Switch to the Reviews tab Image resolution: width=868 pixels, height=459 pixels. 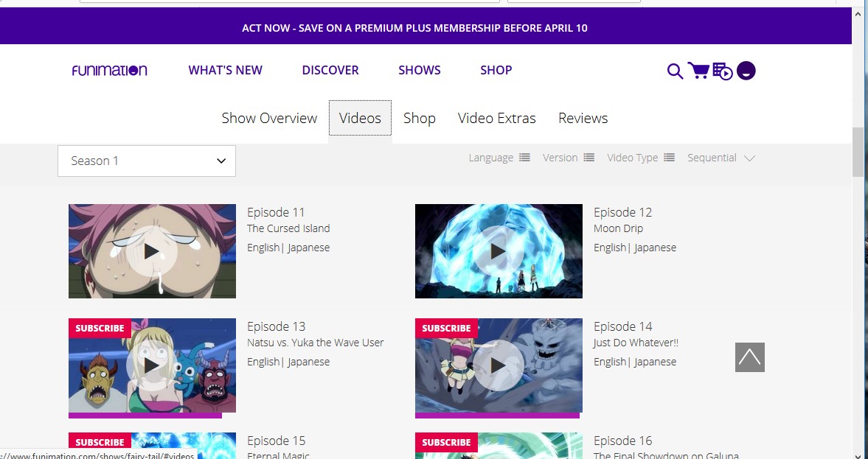(583, 118)
